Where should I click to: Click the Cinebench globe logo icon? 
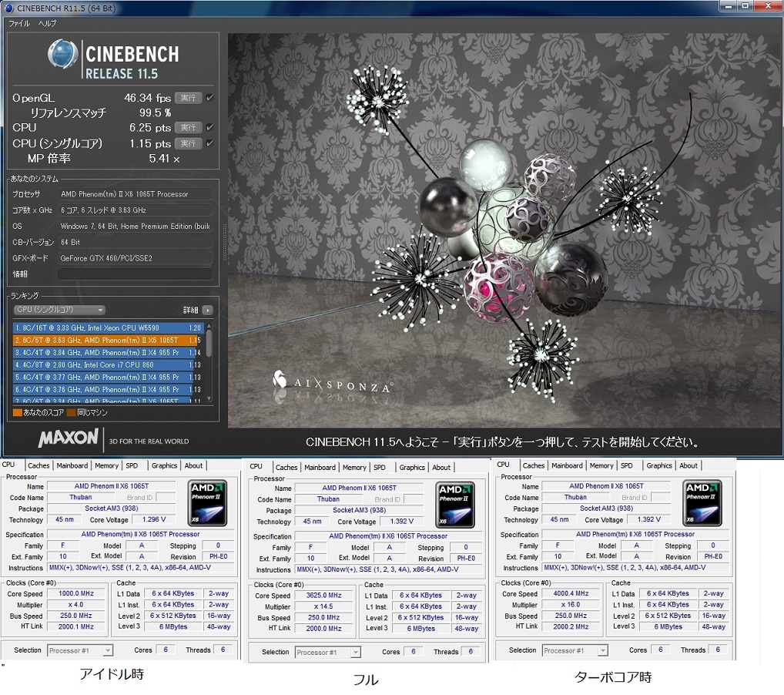pyautogui.click(x=62, y=53)
